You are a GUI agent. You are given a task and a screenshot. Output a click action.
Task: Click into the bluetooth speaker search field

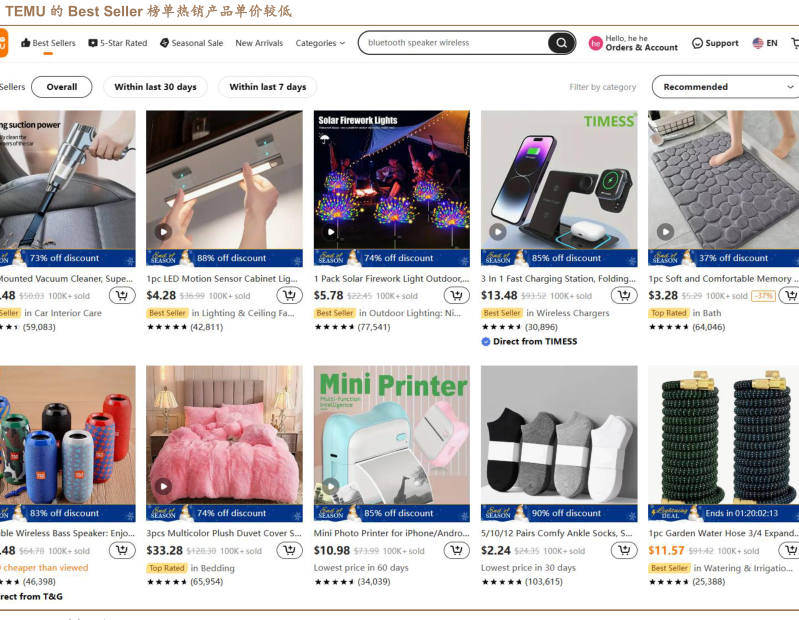pos(454,43)
